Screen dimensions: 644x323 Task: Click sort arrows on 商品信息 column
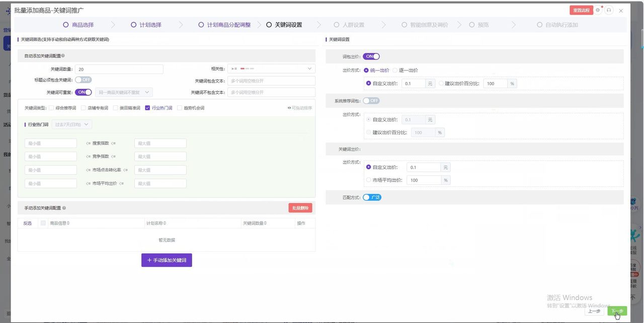68,223
